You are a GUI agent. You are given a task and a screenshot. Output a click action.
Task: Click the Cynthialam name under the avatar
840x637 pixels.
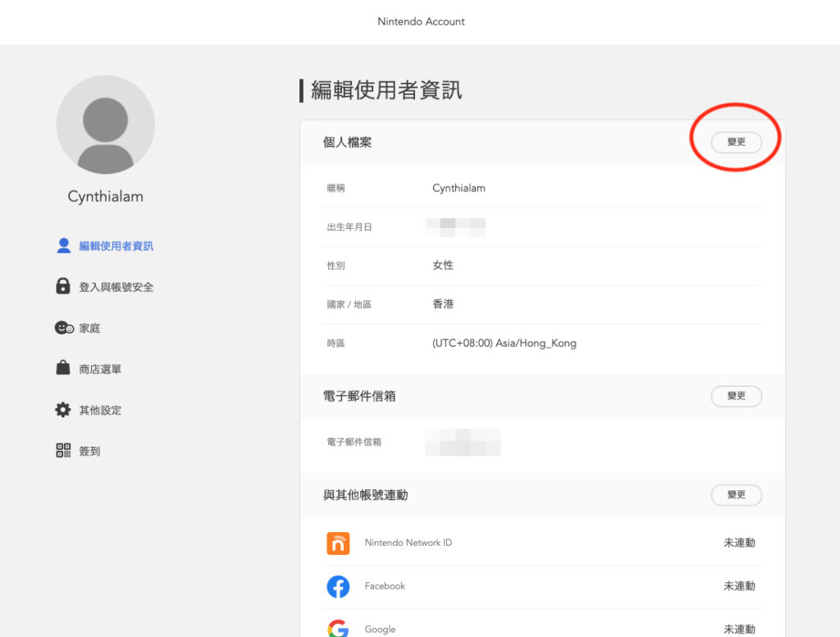106,197
